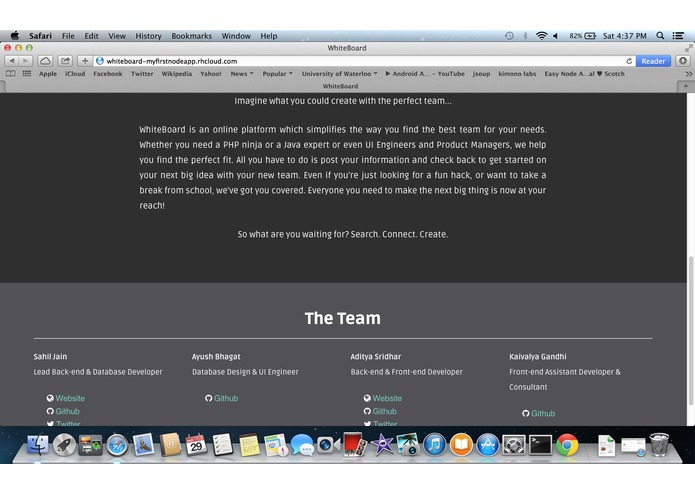
Task: Open the Facebook bookmark
Action: click(x=108, y=74)
